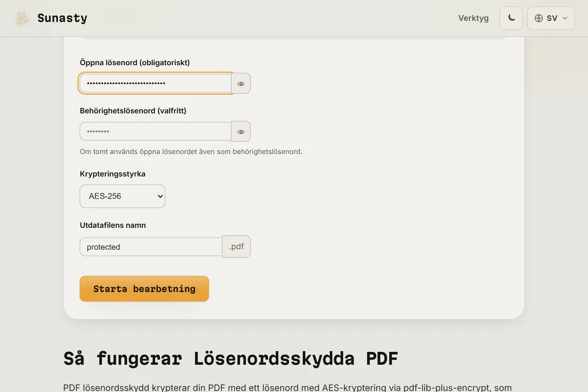Viewport: 588px width, 392px height.
Task: Click the Så fungerar Lösenordsskydda PDF heading
Action: (230, 359)
